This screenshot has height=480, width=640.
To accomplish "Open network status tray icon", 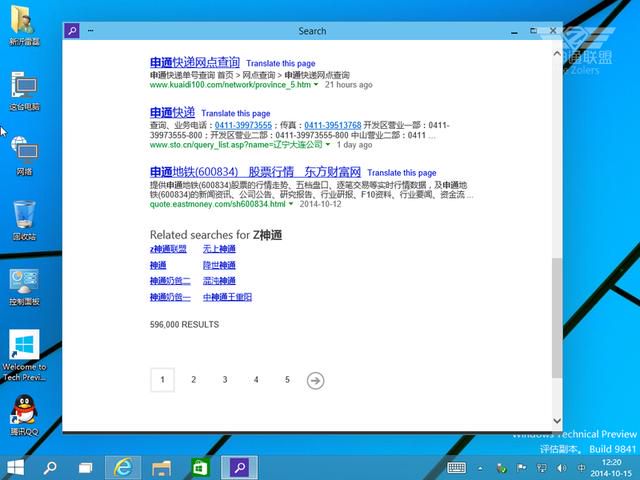I will coord(541,468).
